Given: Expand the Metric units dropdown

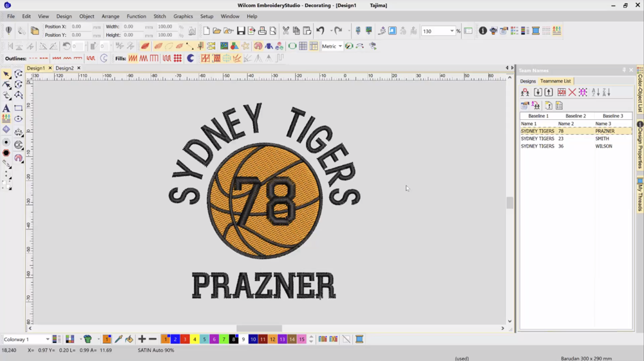Looking at the screenshot, I should point(340,46).
